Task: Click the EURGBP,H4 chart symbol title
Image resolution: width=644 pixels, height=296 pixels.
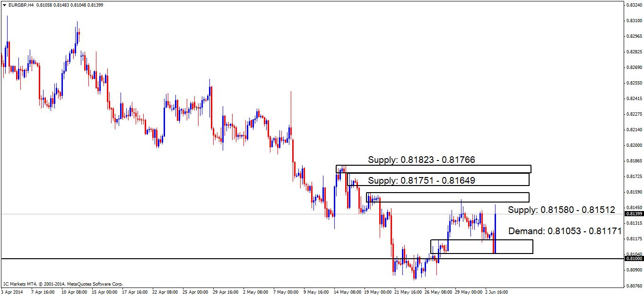Action: (x=21, y=5)
